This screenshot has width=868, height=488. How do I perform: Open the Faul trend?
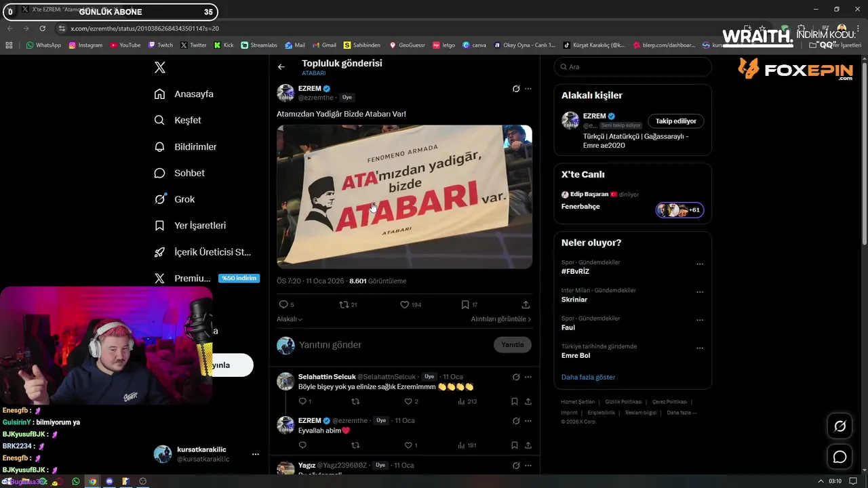(568, 327)
